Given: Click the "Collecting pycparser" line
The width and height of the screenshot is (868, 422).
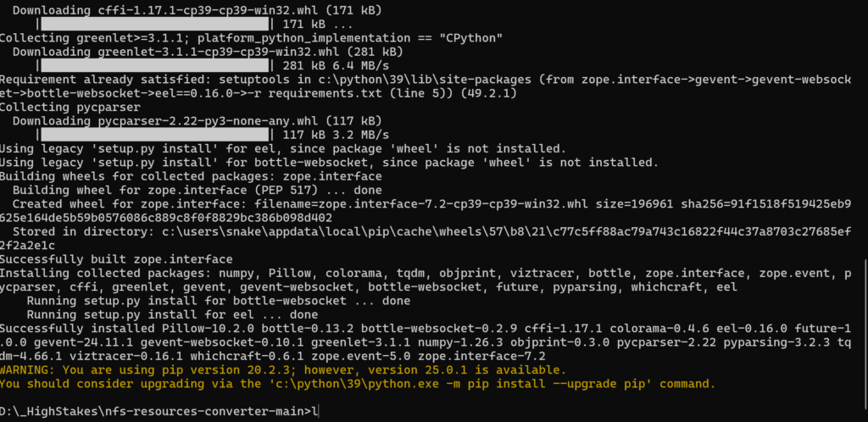Looking at the screenshot, I should (64, 108).
